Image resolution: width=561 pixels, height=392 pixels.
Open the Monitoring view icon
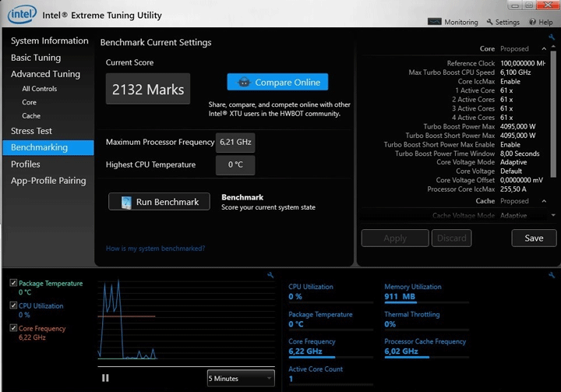point(434,22)
